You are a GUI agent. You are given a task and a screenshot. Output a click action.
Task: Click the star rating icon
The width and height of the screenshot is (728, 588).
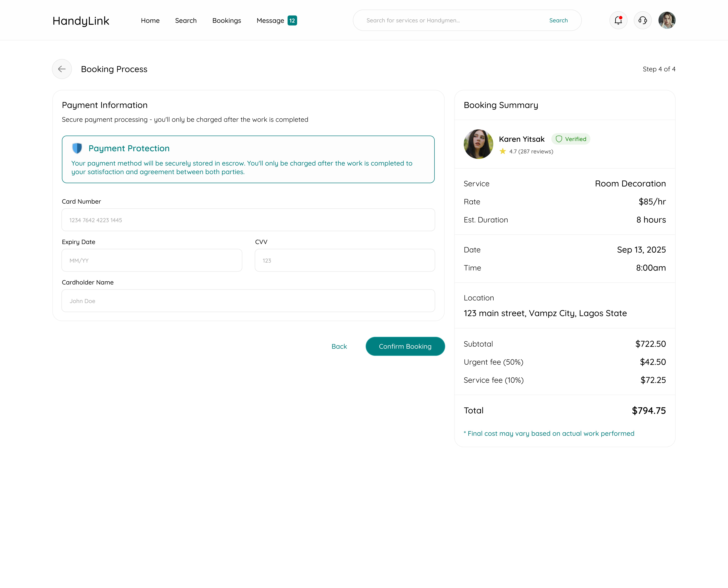pyautogui.click(x=502, y=151)
